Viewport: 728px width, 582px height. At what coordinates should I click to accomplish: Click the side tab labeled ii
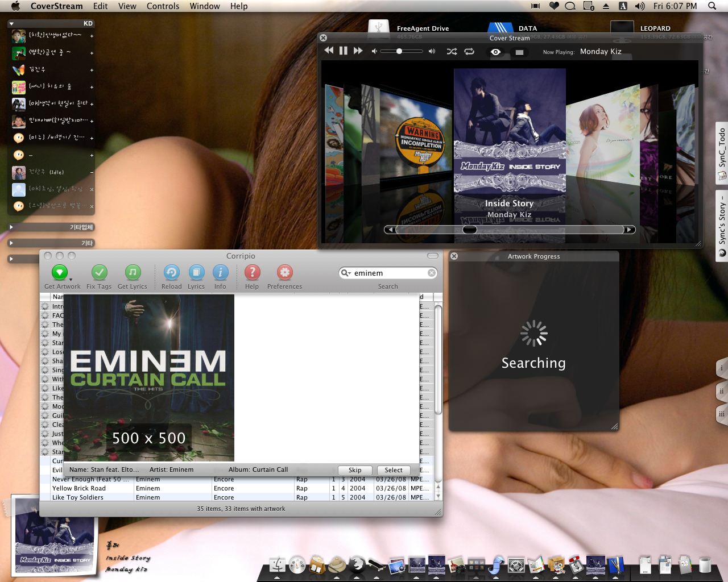pyautogui.click(x=722, y=391)
